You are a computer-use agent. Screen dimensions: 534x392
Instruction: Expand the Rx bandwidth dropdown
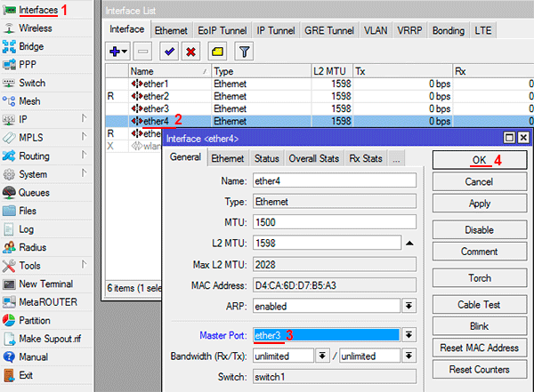tap(322, 356)
